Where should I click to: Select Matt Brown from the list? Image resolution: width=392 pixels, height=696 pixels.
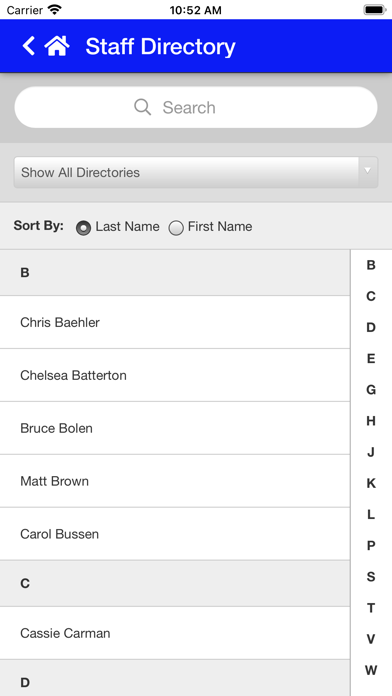pos(175,481)
